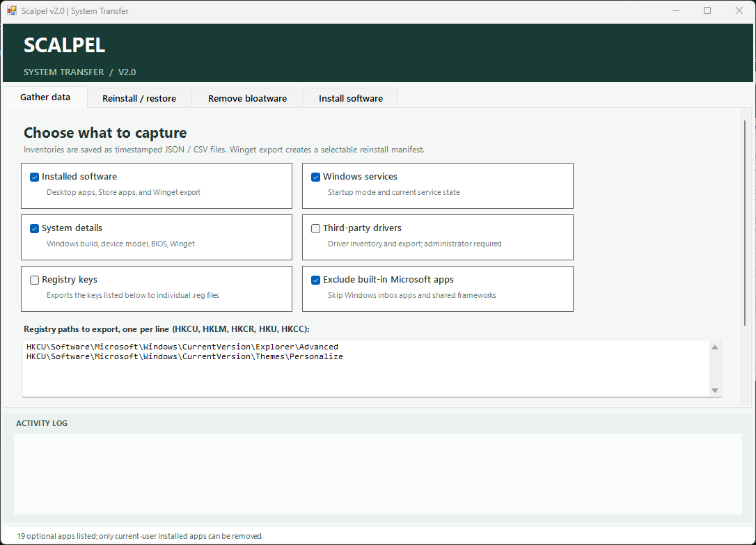Select the Gather data tab
The width and height of the screenshot is (756, 545).
click(45, 97)
